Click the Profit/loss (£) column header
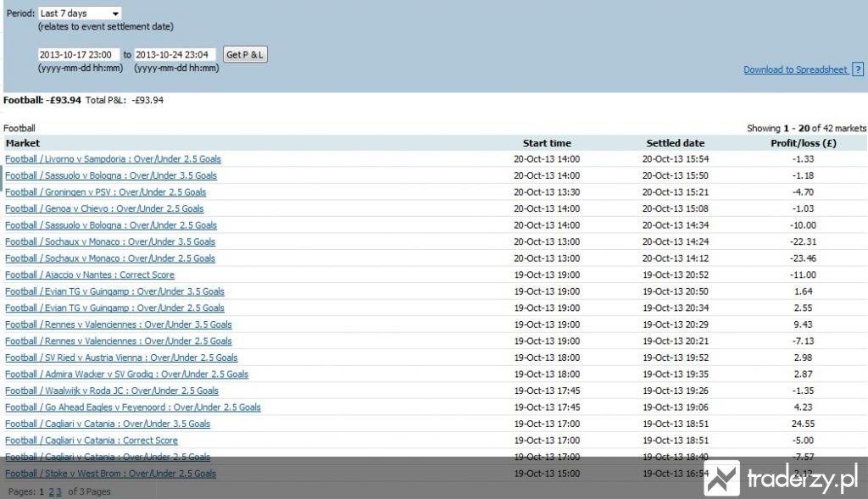Image resolution: width=868 pixels, height=499 pixels. point(804,143)
